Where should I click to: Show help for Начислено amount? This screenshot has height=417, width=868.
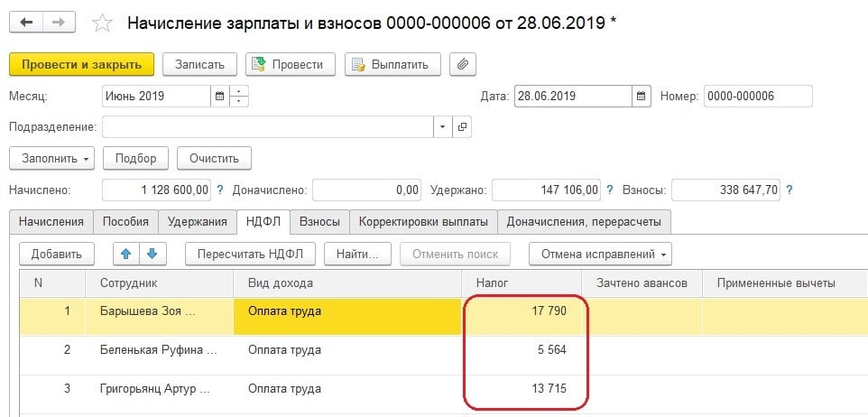click(x=220, y=190)
